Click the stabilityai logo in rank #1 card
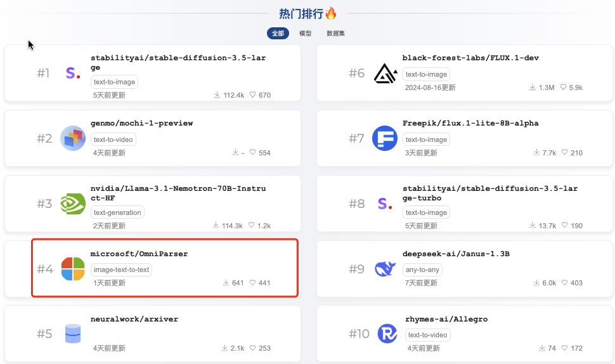Image resolution: width=615 pixels, height=364 pixels. [x=73, y=73]
